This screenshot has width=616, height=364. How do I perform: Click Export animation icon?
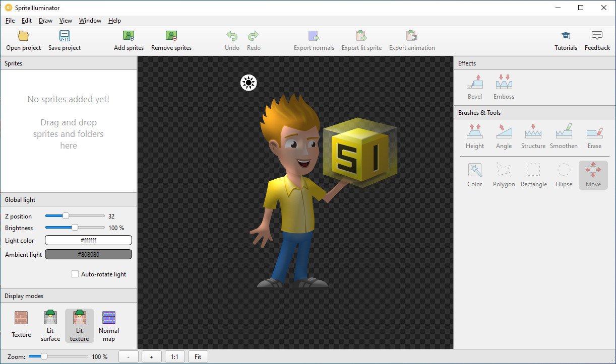[412, 36]
